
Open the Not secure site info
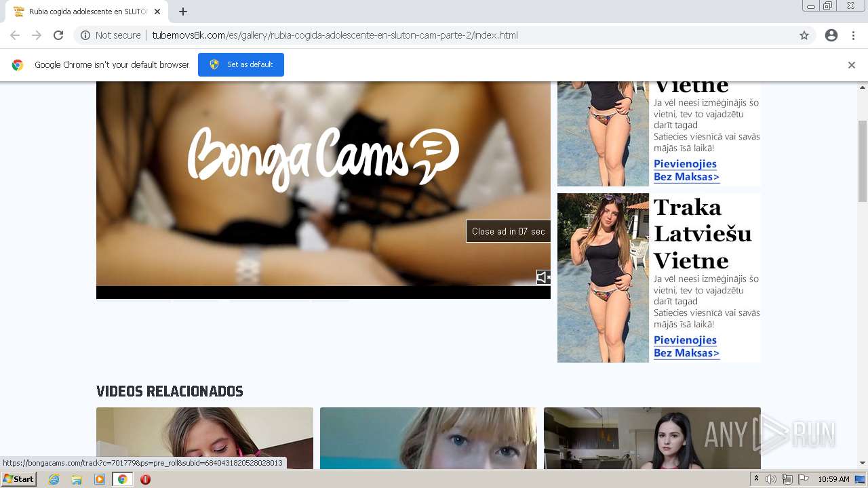pos(111,35)
